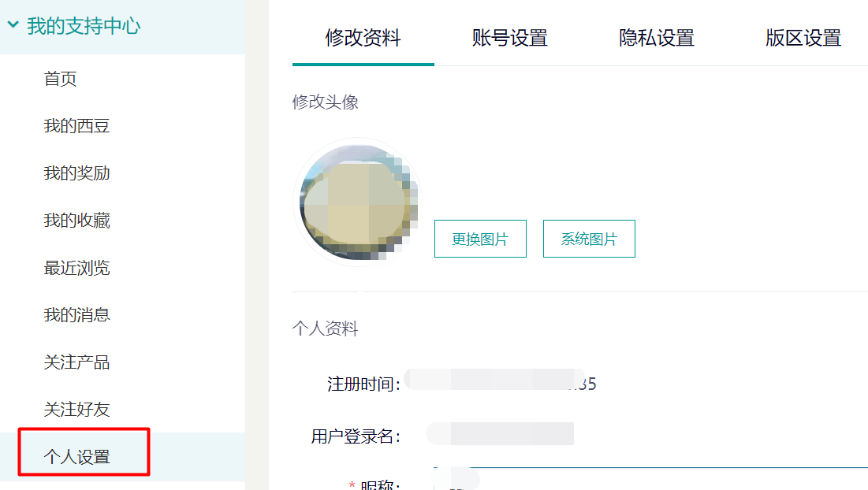868x490 pixels.
Task: Click the 我的支持中心 header title
Action: (x=84, y=26)
